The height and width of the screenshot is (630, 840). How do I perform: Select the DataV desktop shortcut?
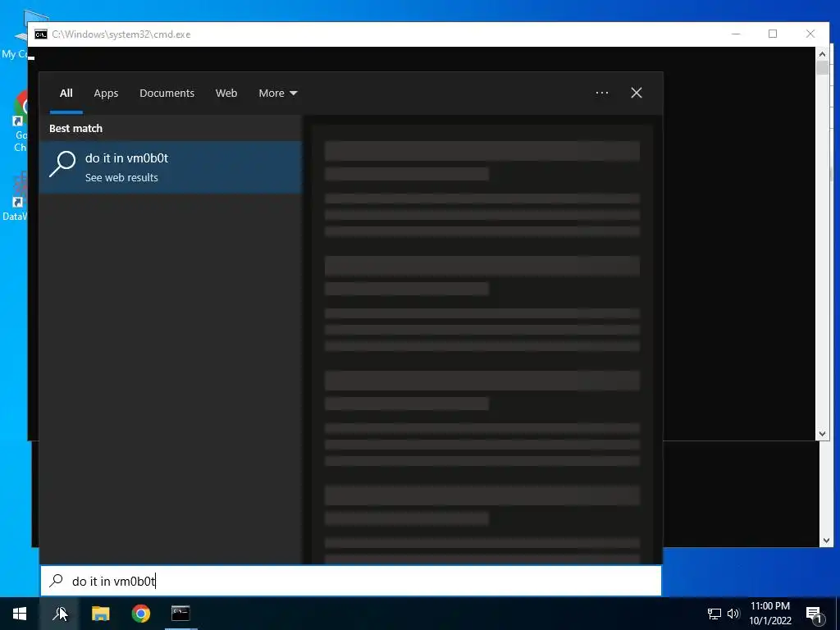15,197
